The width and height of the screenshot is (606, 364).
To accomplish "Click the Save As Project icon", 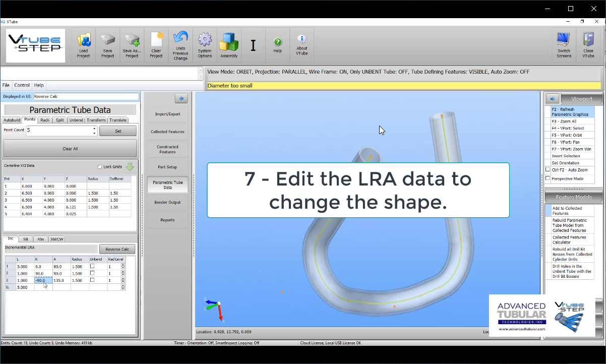I will [132, 45].
